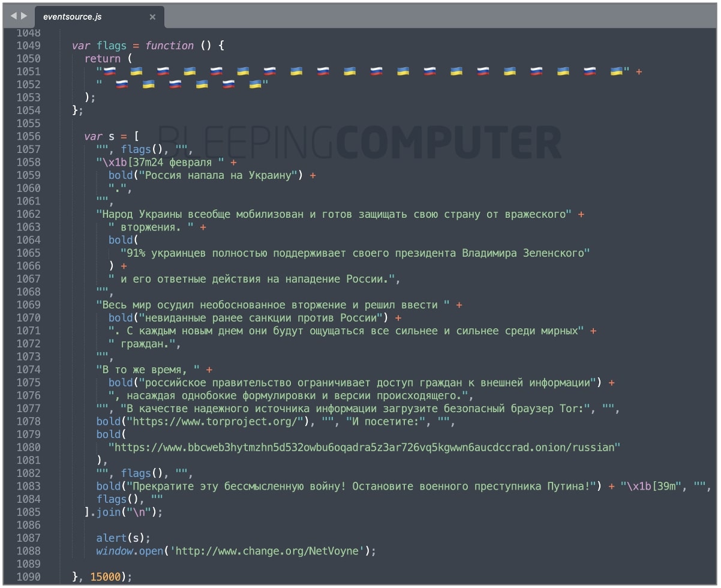Click line starting "Весь мир осудил"
Image resolution: width=721 pixels, height=588 pixels.
tap(279, 305)
